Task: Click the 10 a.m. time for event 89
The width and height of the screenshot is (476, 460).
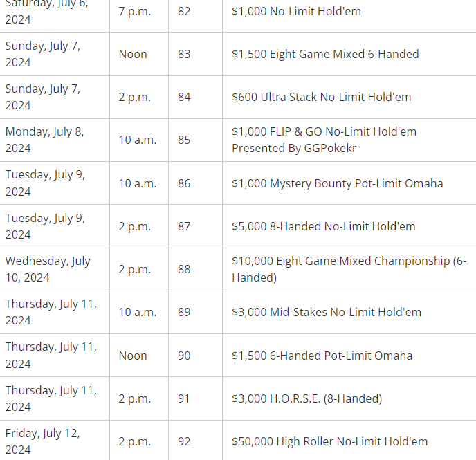Action: 137,312
